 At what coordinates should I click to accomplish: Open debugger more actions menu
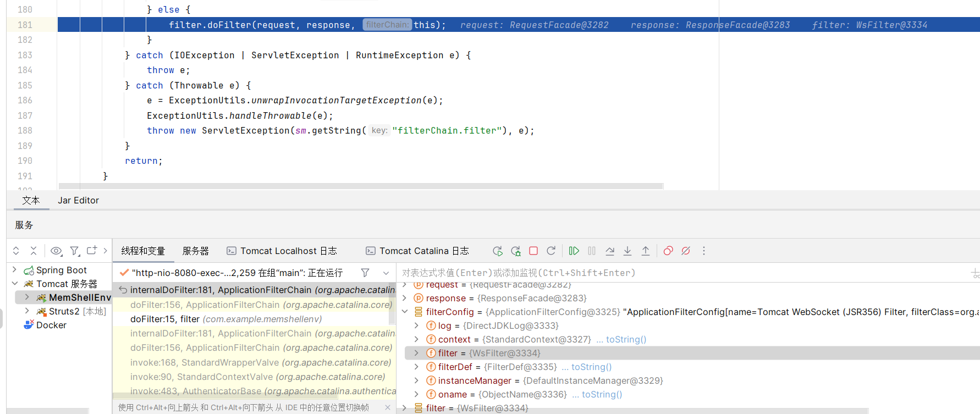point(704,251)
